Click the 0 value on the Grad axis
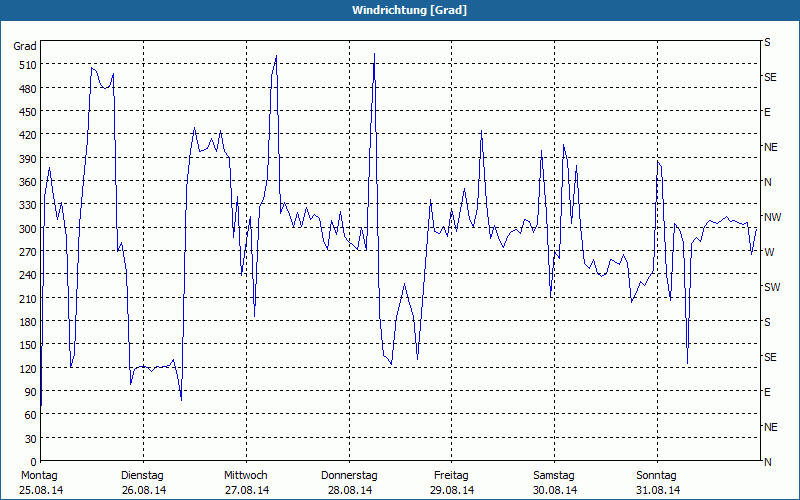 [34, 462]
